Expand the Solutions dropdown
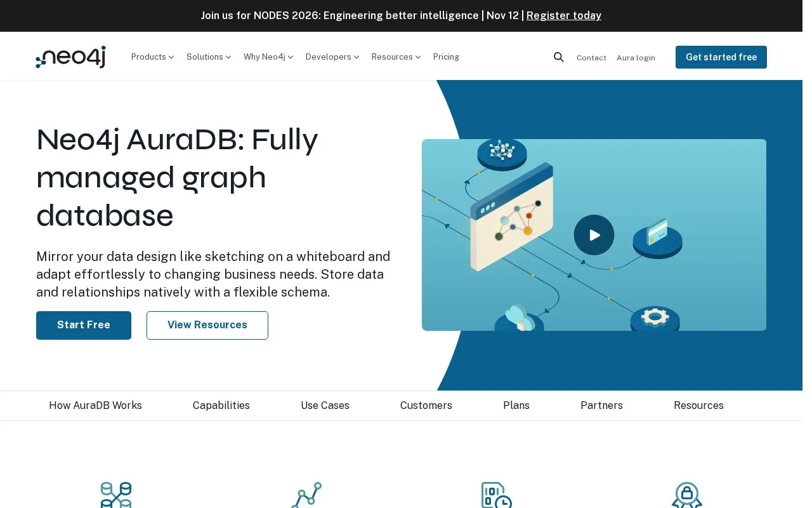 (209, 57)
